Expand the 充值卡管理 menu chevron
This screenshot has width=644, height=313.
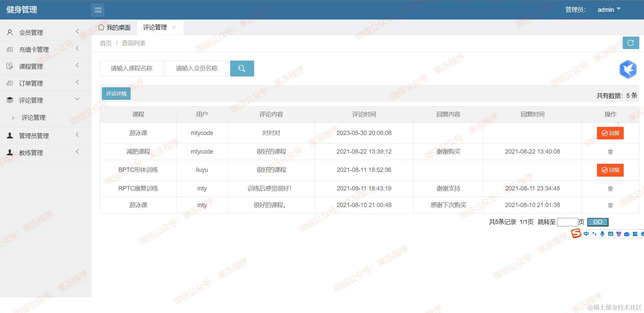click(x=77, y=48)
